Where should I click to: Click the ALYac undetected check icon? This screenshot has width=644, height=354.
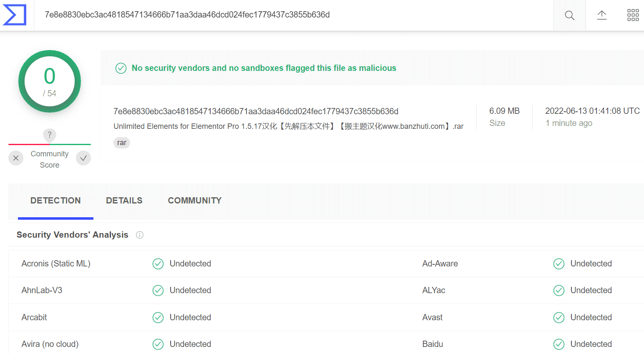click(559, 290)
